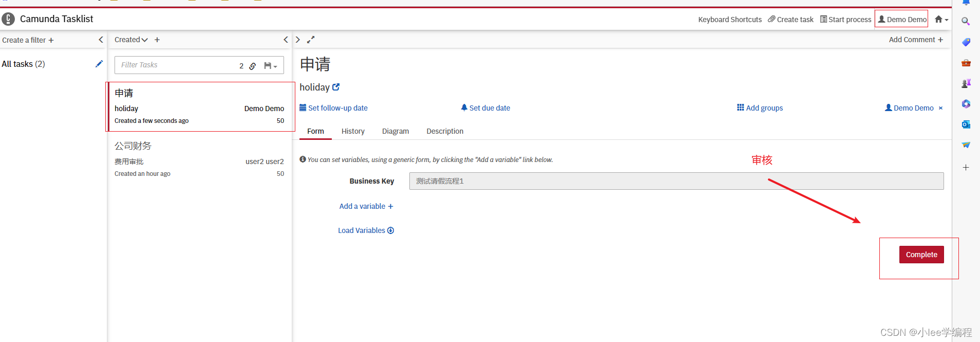Click 'user2 user2' assignee text

pyautogui.click(x=265, y=161)
